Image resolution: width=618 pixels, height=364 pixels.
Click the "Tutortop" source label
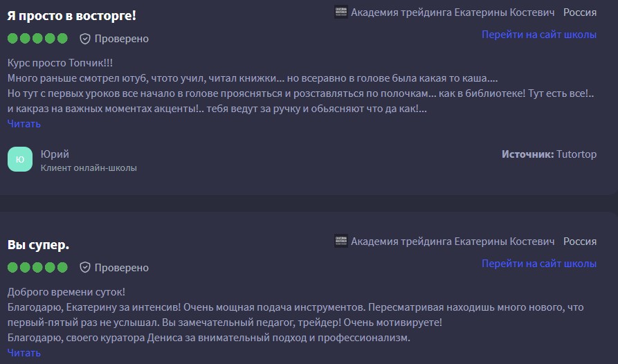576,154
